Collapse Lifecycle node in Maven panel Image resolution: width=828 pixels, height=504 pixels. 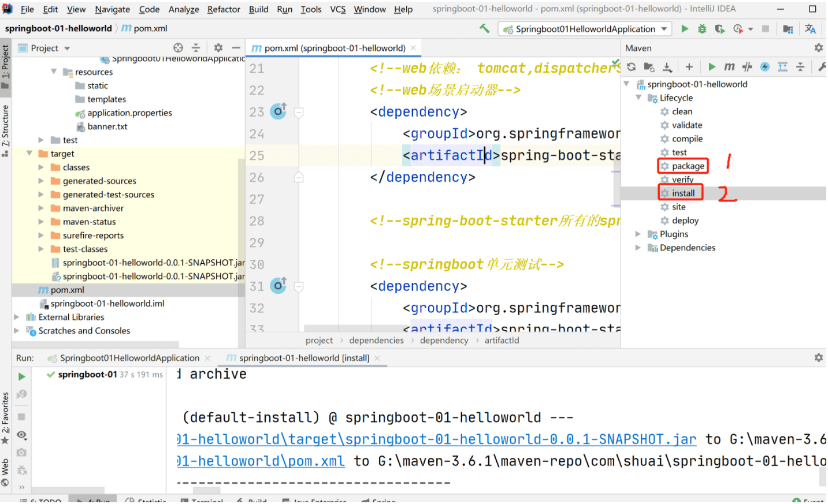638,98
